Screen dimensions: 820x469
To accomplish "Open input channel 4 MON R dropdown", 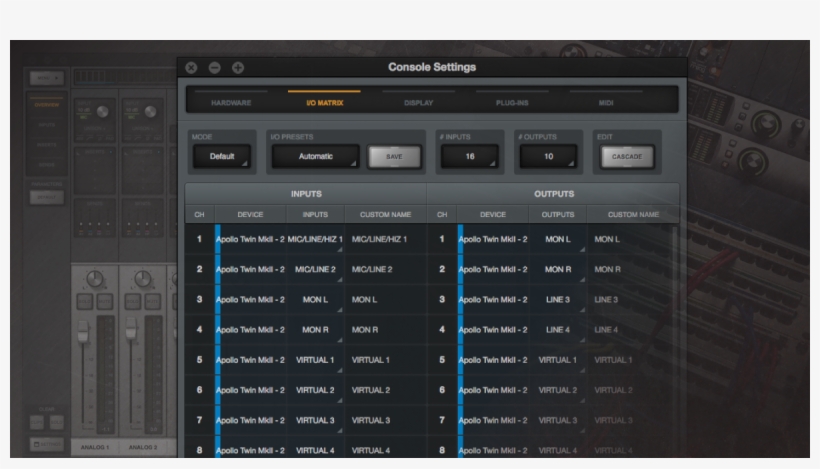I will pos(315,330).
